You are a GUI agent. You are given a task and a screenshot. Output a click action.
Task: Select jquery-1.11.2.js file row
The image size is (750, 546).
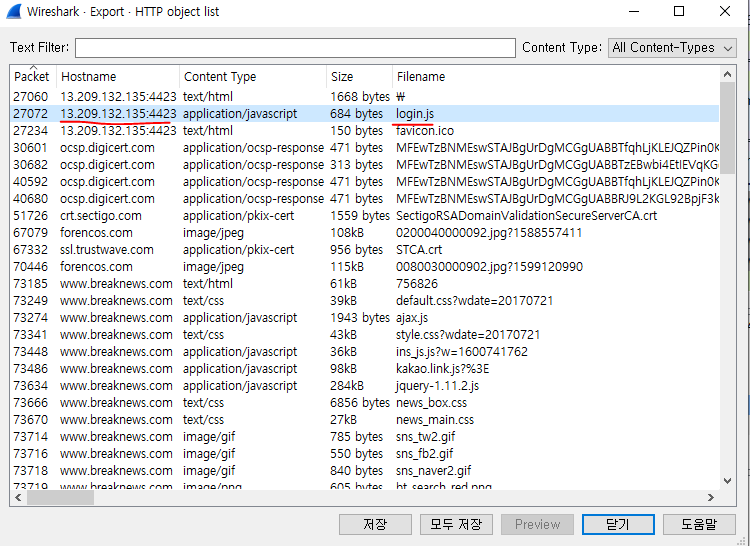pos(364,386)
